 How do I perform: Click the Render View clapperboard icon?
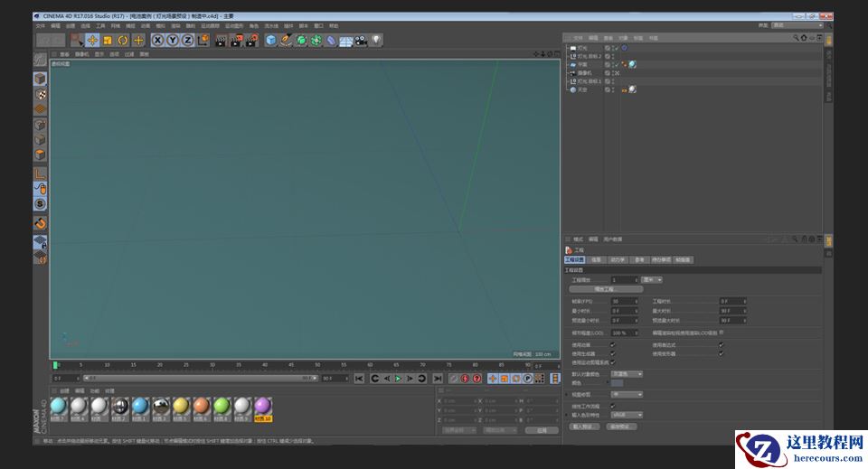[221, 41]
